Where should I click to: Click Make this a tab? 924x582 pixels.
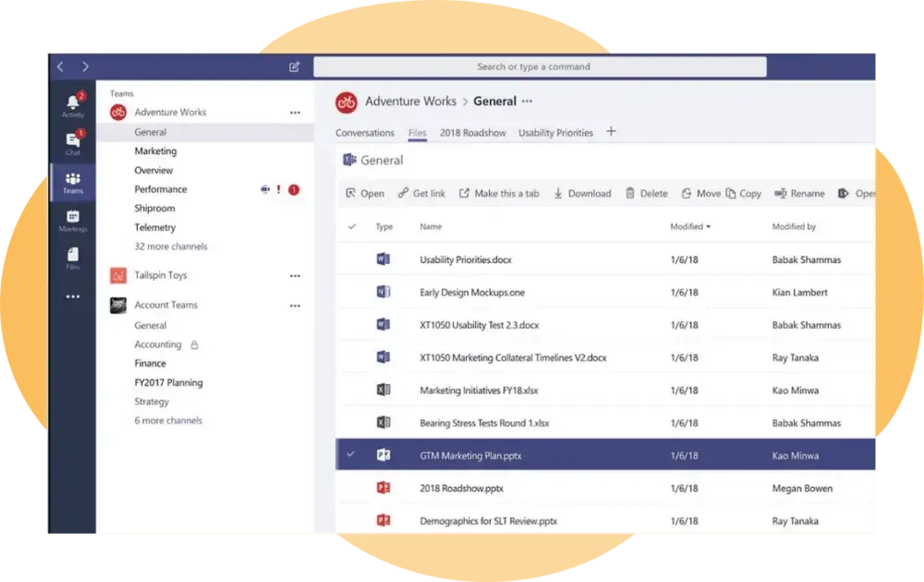(499, 193)
